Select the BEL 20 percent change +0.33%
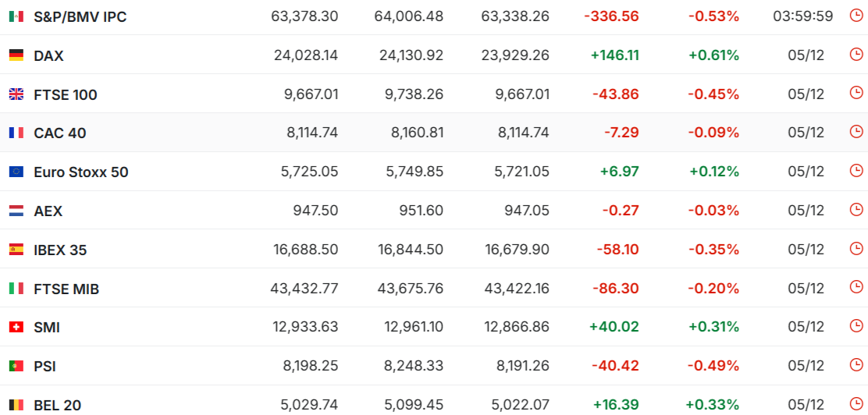This screenshot has width=868, height=415. pos(713,405)
